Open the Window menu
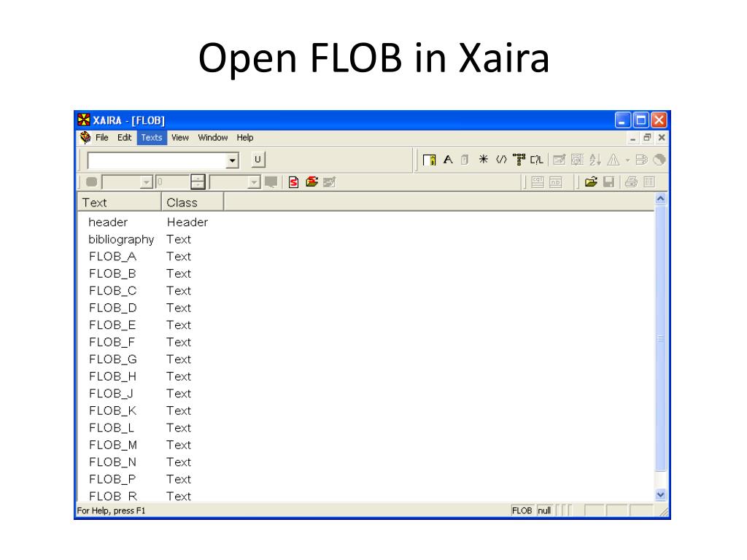Image resolution: width=747 pixels, height=560 pixels. (x=213, y=138)
